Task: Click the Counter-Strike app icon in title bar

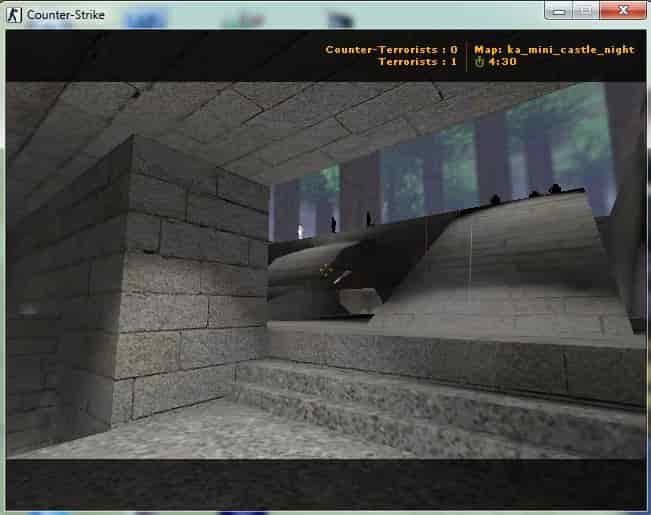Action: 14,15
